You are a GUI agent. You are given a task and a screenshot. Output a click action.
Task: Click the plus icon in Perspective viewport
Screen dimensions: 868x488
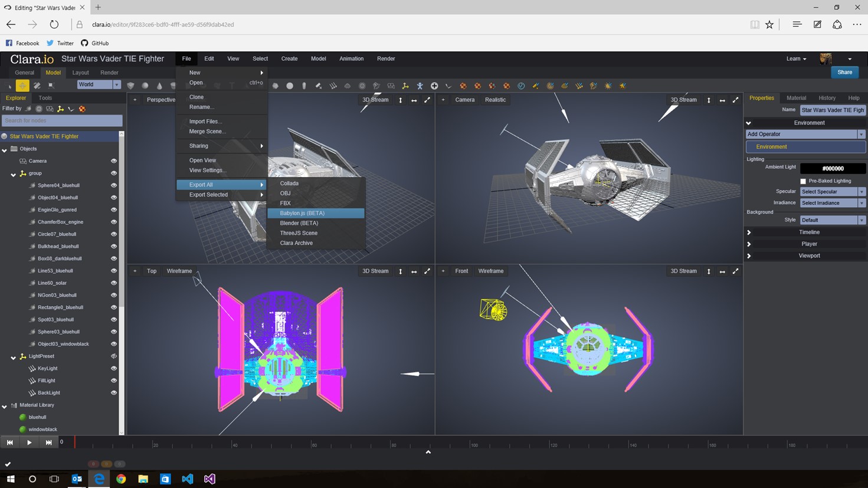135,100
